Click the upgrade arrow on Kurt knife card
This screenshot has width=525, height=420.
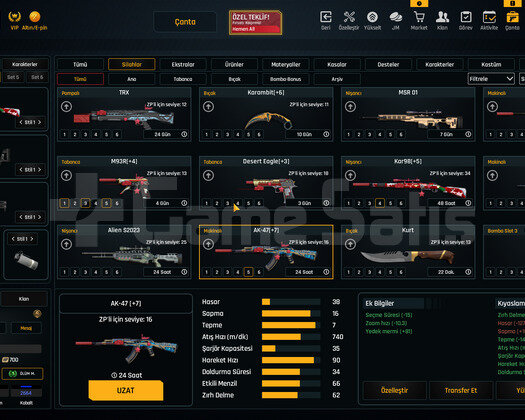(x=350, y=244)
